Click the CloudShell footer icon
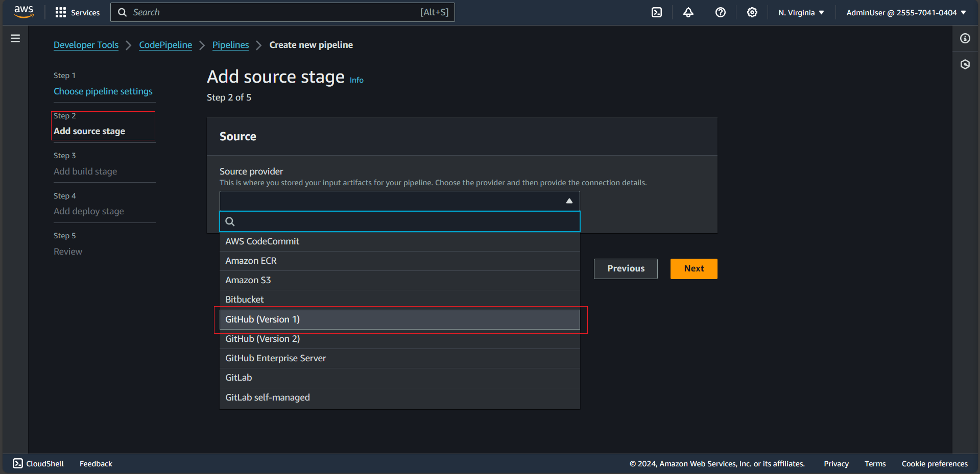The image size is (980, 474). point(18,463)
